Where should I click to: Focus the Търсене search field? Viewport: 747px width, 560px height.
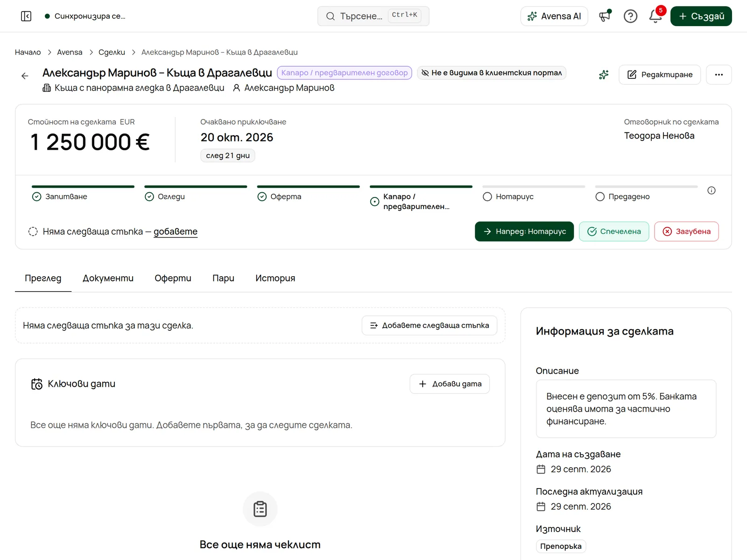point(373,16)
